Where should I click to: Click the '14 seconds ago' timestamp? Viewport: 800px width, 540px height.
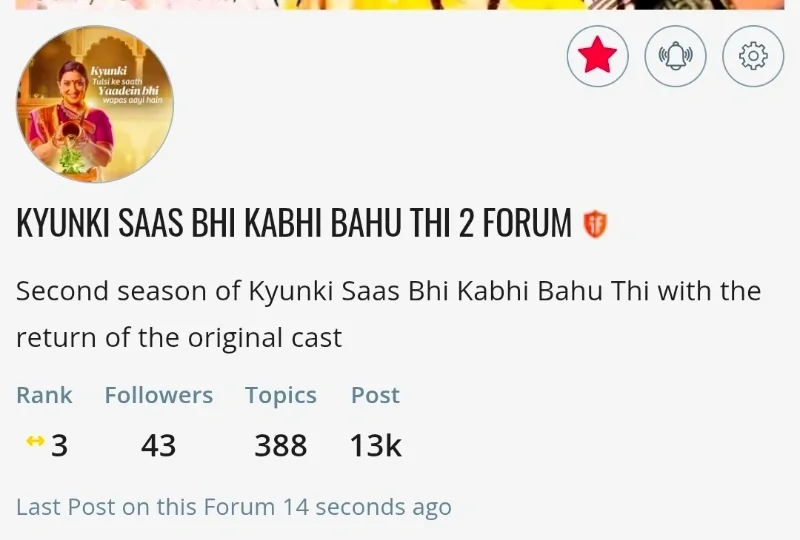[x=367, y=507]
